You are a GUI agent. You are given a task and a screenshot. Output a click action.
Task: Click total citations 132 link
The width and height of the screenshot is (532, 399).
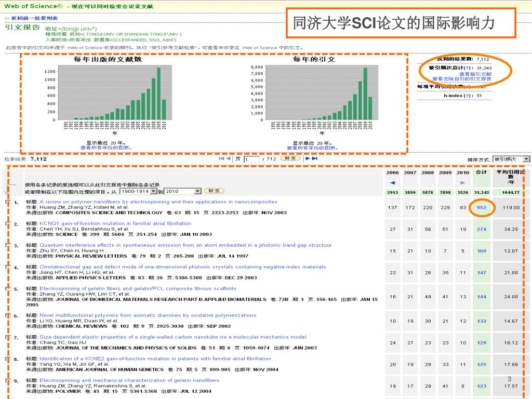click(x=482, y=321)
